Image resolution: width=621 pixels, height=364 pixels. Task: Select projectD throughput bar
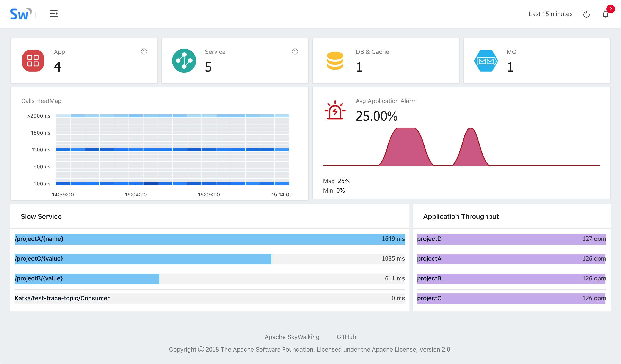pos(512,239)
